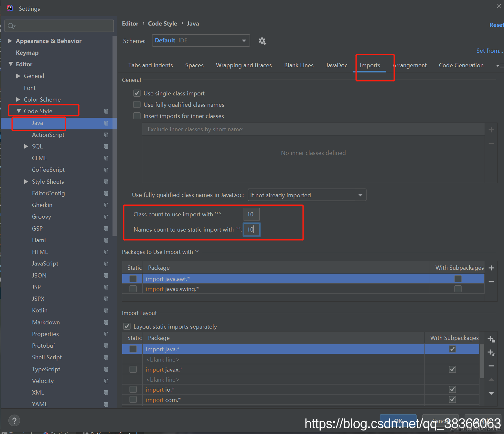The height and width of the screenshot is (434, 504).
Task: Select JavaScript code style
Action: click(45, 264)
